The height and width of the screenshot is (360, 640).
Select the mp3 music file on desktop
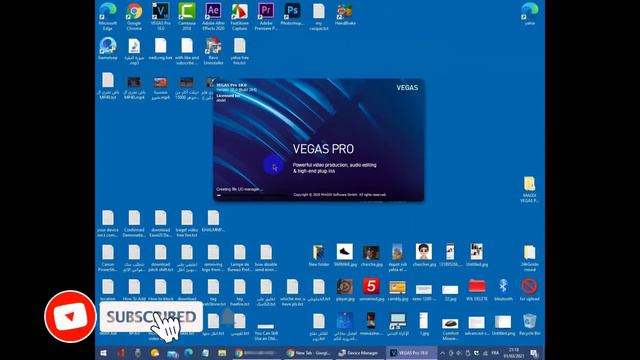click(x=134, y=51)
